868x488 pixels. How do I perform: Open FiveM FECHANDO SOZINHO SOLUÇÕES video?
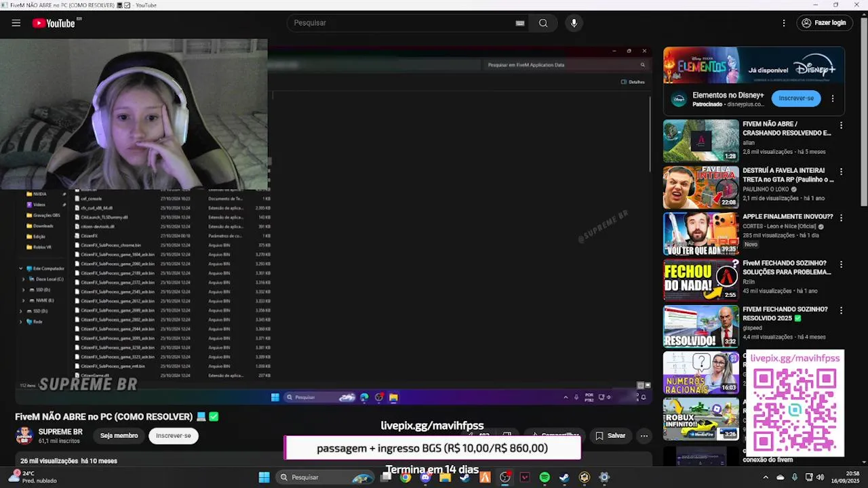coord(787,267)
